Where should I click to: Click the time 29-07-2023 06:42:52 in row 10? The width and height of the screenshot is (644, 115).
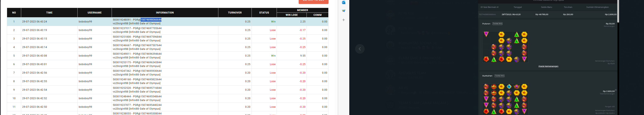coord(34,98)
